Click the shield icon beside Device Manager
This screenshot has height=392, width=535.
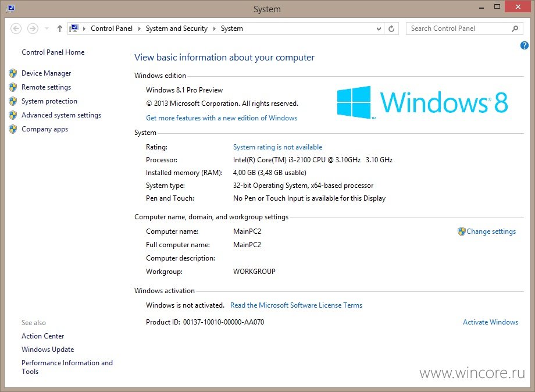click(13, 73)
